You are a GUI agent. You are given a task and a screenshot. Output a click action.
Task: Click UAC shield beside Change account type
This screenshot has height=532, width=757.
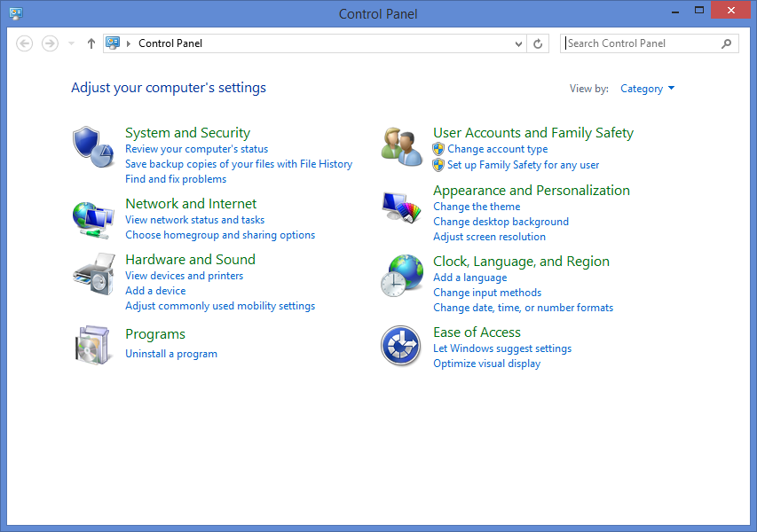click(x=438, y=149)
